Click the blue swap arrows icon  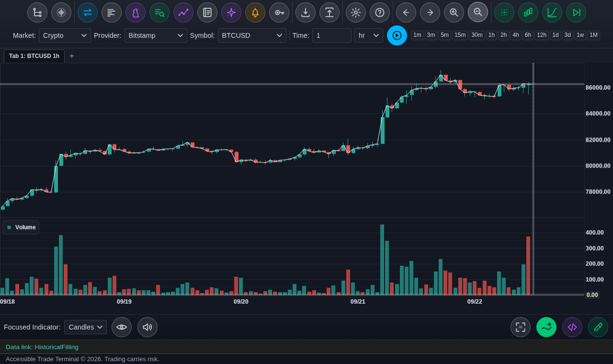click(x=88, y=12)
